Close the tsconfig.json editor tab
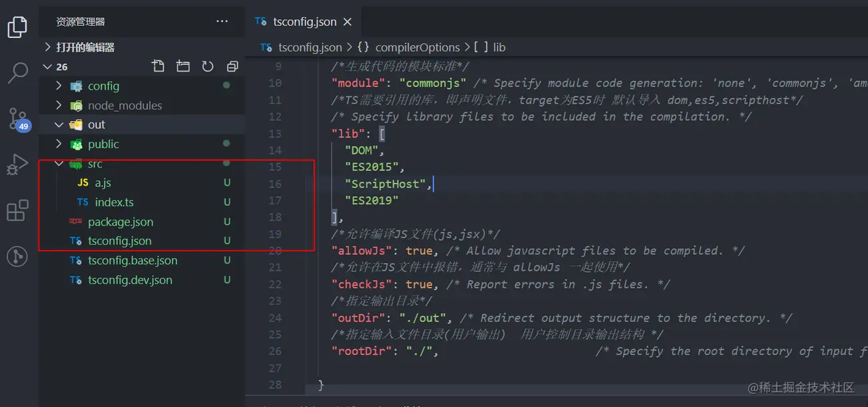This screenshot has height=407, width=868. click(347, 22)
